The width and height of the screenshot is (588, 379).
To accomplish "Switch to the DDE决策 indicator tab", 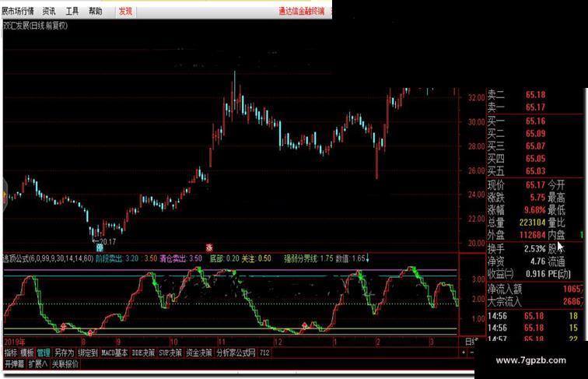I will [143, 353].
